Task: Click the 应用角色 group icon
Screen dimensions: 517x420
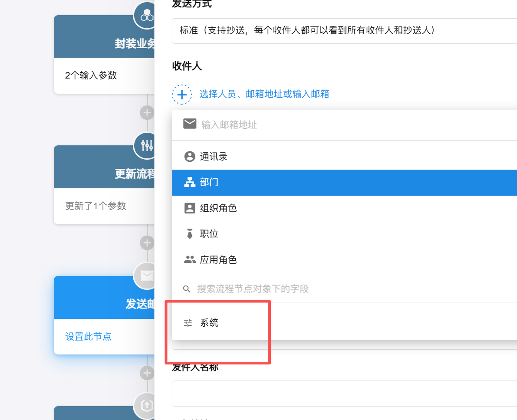Action: pyautogui.click(x=190, y=259)
